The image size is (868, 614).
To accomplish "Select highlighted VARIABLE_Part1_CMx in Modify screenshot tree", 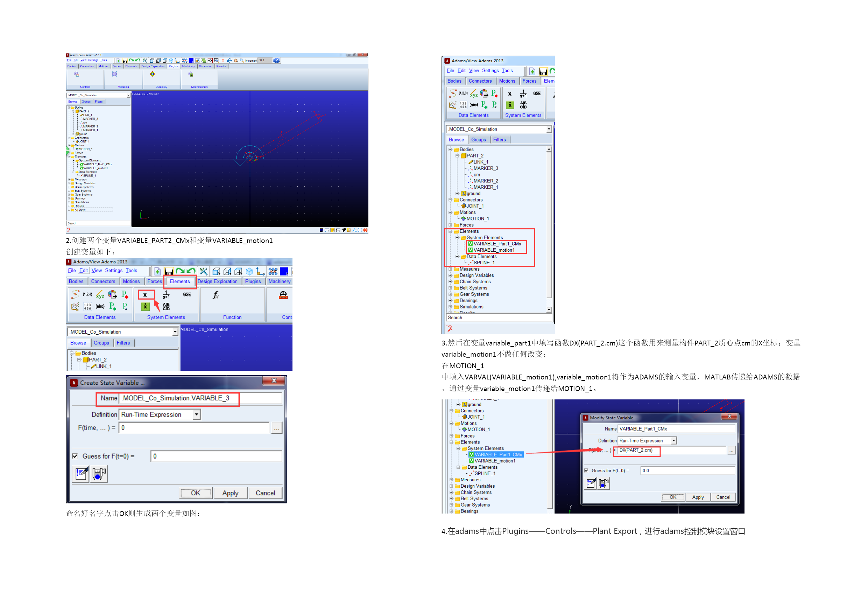I will point(498,454).
